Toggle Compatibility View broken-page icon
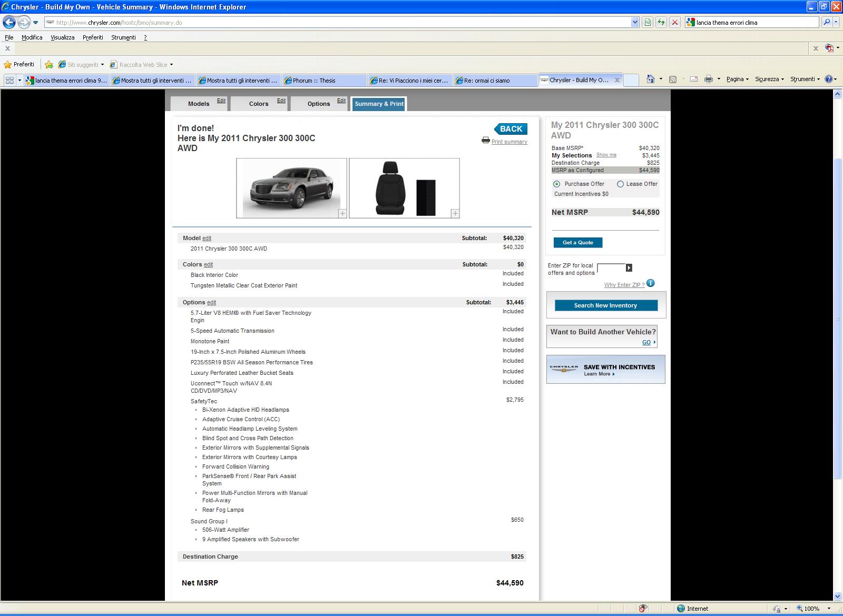This screenshot has width=843, height=616. 648,22
